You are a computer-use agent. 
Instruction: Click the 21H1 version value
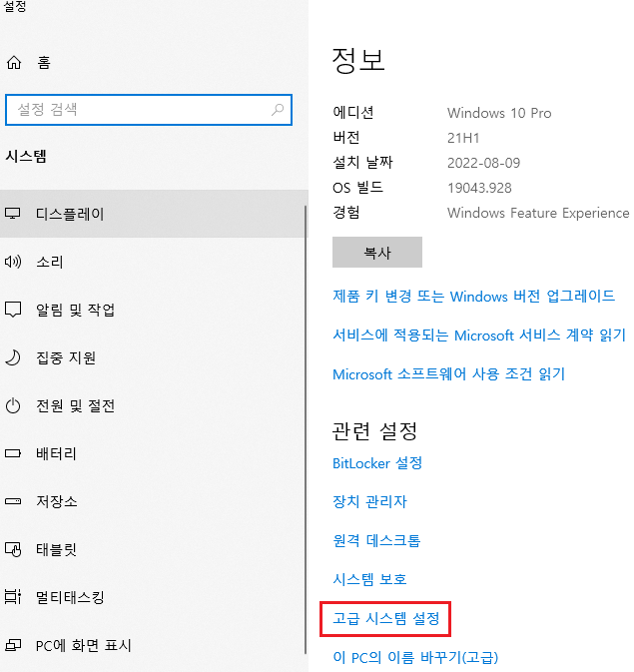(463, 138)
